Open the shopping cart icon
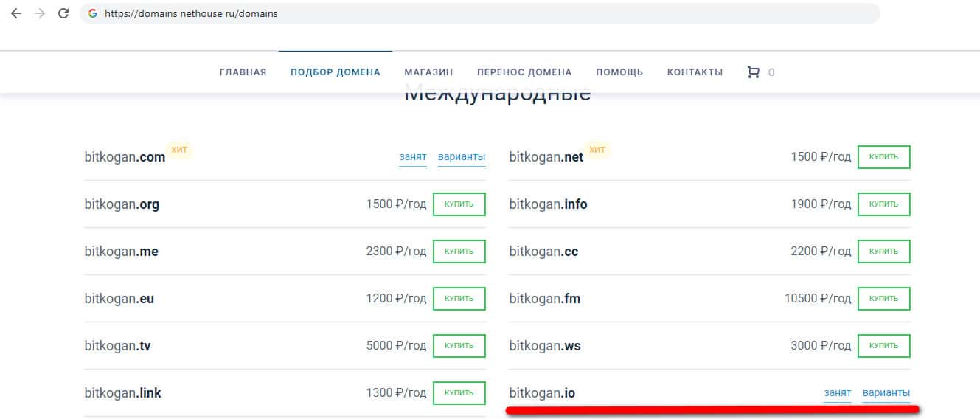 [x=753, y=72]
